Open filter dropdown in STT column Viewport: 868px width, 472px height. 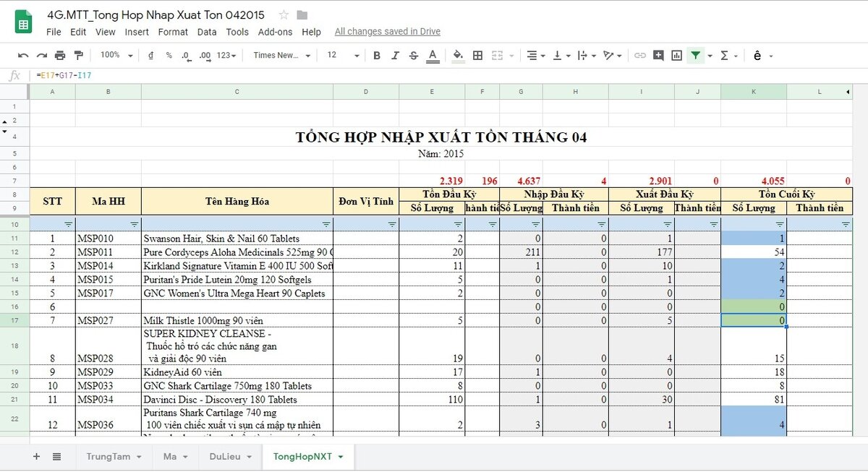pos(69,225)
